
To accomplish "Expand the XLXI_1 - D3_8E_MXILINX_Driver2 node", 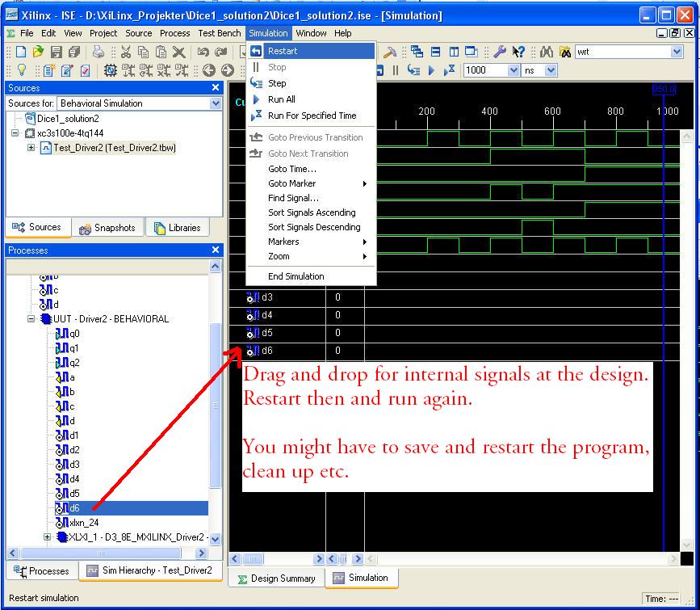I will coord(47,536).
